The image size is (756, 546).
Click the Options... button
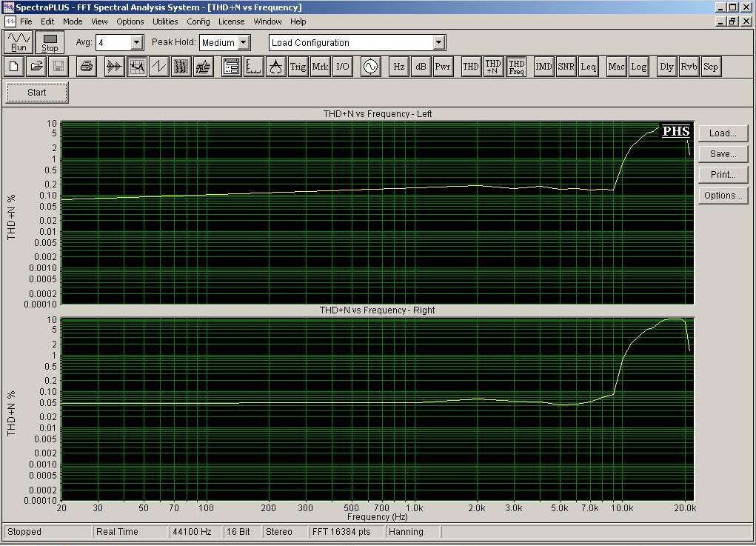coord(723,196)
